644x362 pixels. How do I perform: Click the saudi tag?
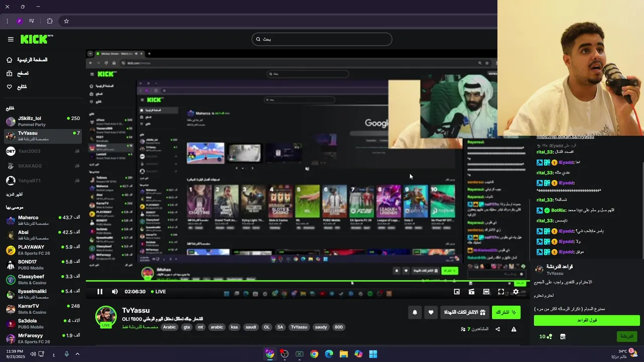251,327
